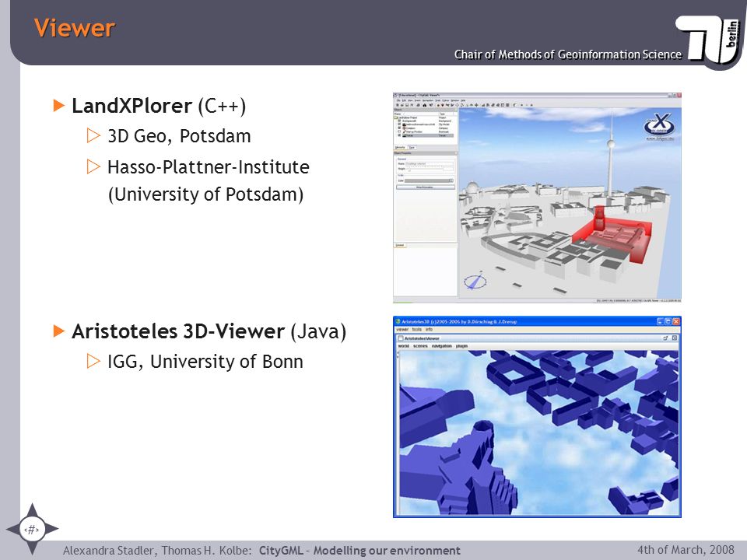Click the Name field in Object Properties

point(430,164)
